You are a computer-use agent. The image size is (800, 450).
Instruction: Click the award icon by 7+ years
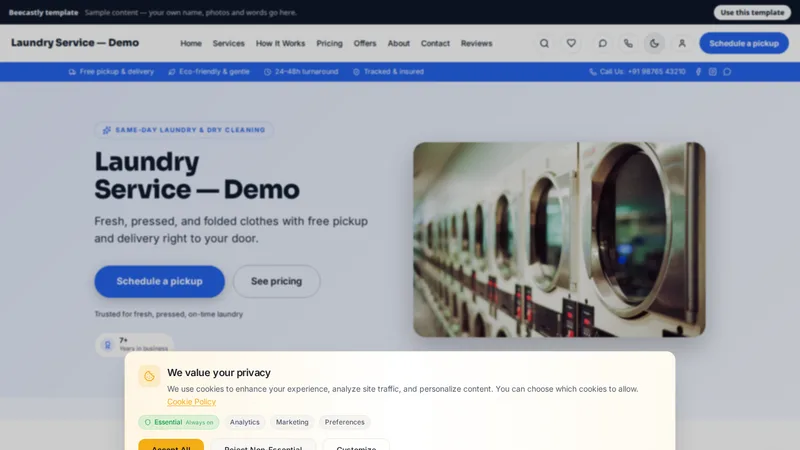[108, 345]
